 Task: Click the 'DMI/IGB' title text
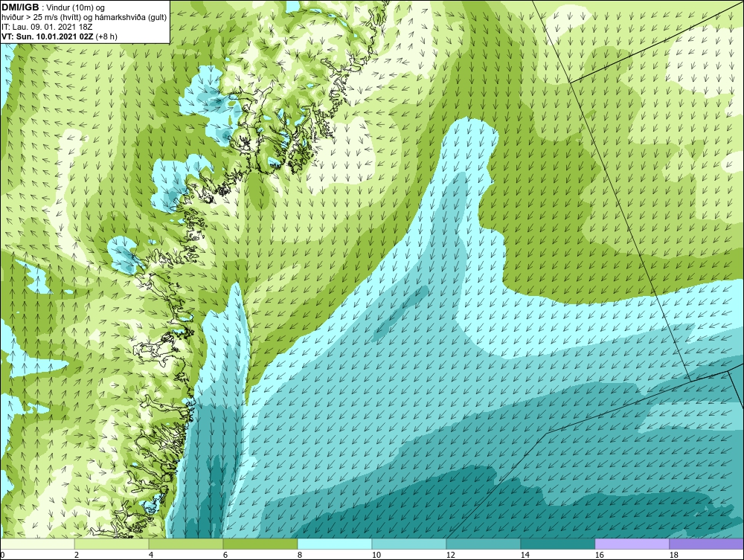tap(20, 7)
